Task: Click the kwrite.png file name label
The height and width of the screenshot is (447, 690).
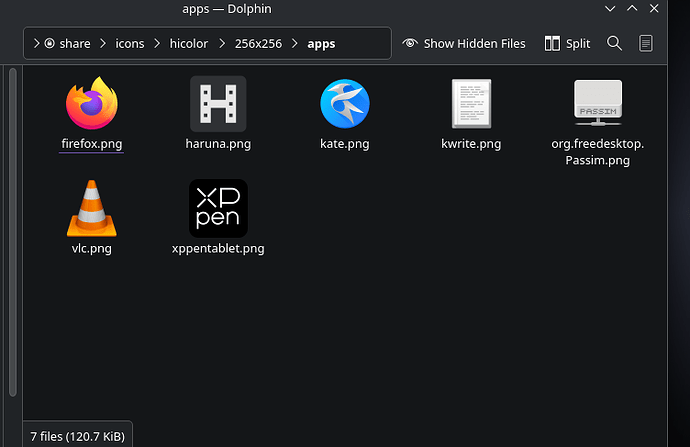Action: [471, 144]
